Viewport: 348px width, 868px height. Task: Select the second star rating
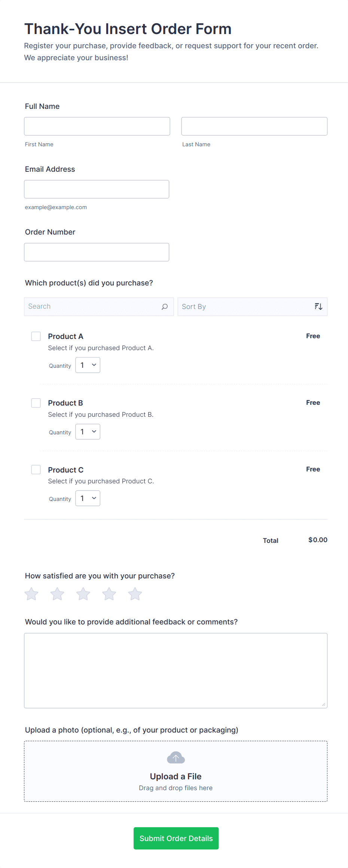pyautogui.click(x=57, y=594)
